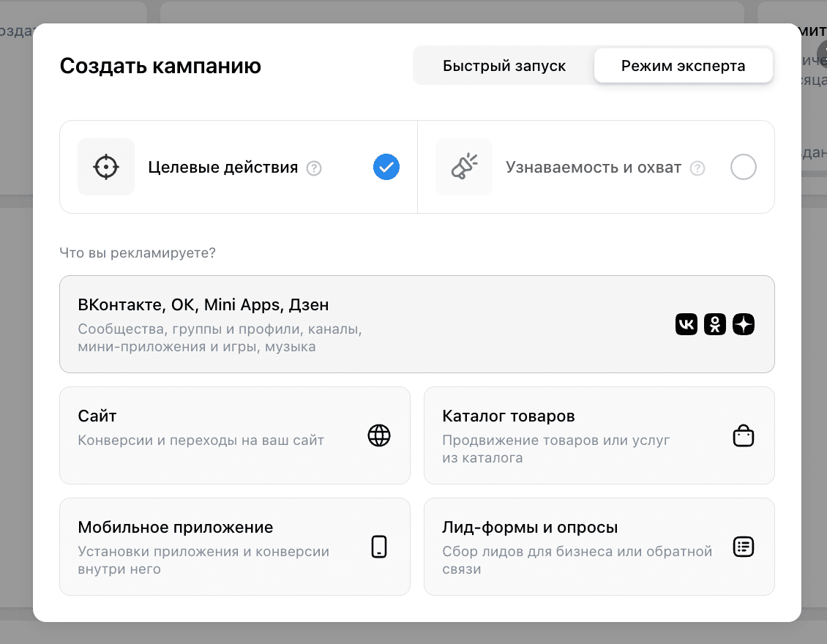Click the Odnoklassniki icon on the platforms card
The width and height of the screenshot is (827, 644).
pos(714,324)
